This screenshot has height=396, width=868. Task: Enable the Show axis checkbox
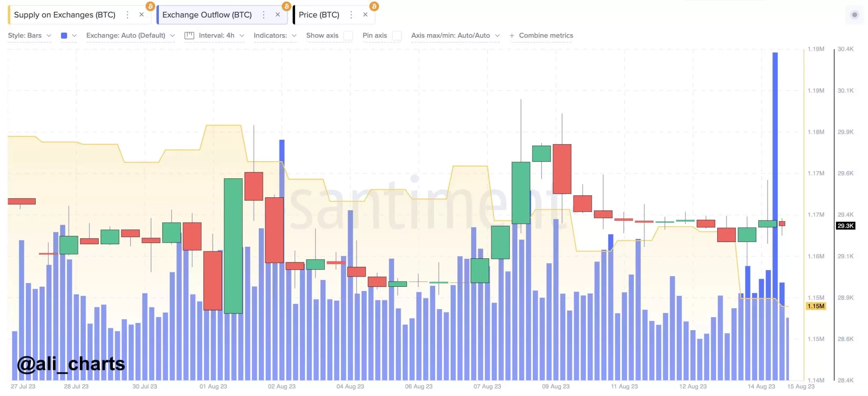click(348, 36)
